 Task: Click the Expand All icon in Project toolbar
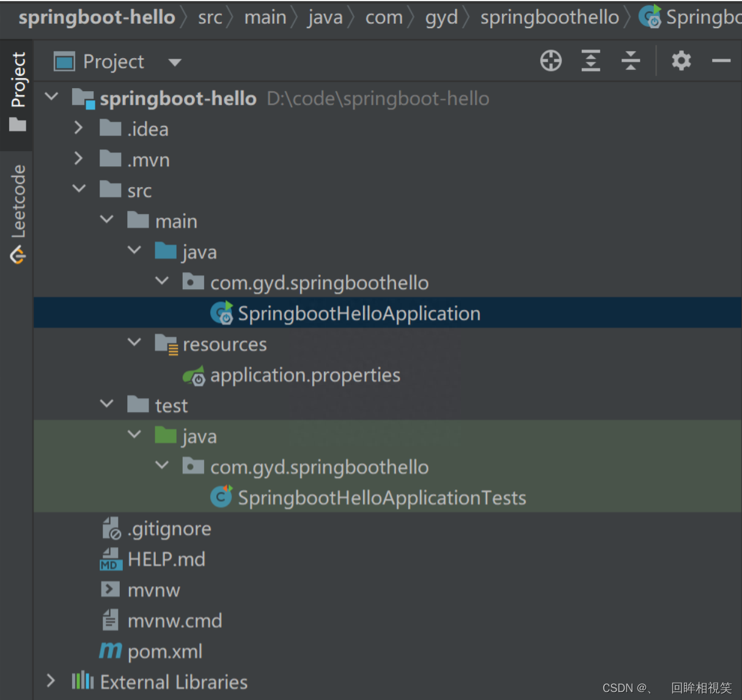590,61
